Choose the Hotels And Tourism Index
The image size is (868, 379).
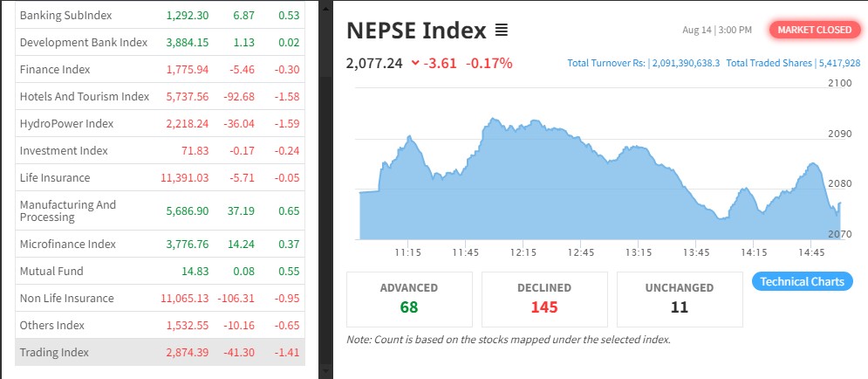(85, 97)
